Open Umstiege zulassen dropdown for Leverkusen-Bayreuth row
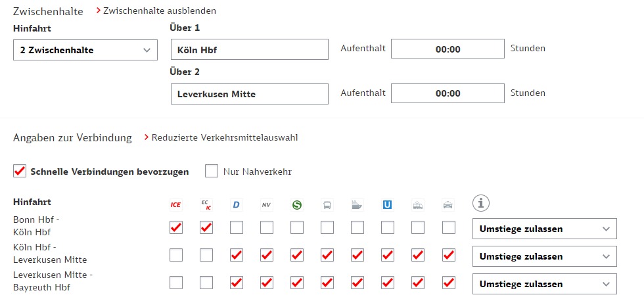 tap(545, 284)
